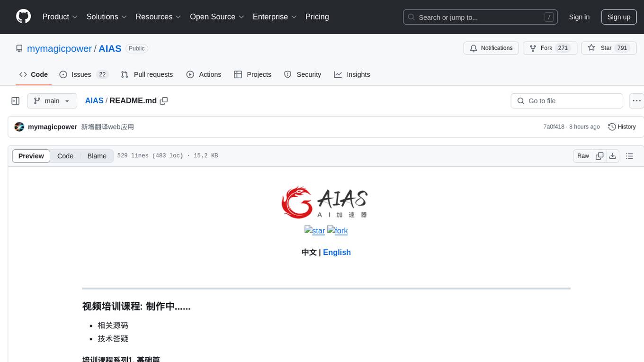Copy raw file contents icon
This screenshot has width=644, height=362.
(x=599, y=156)
